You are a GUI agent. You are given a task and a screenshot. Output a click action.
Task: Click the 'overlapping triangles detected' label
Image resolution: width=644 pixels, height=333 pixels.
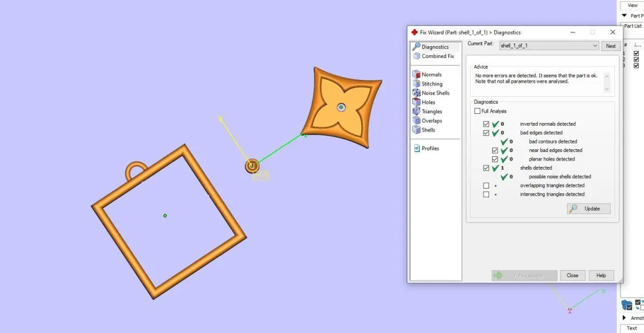coord(552,185)
